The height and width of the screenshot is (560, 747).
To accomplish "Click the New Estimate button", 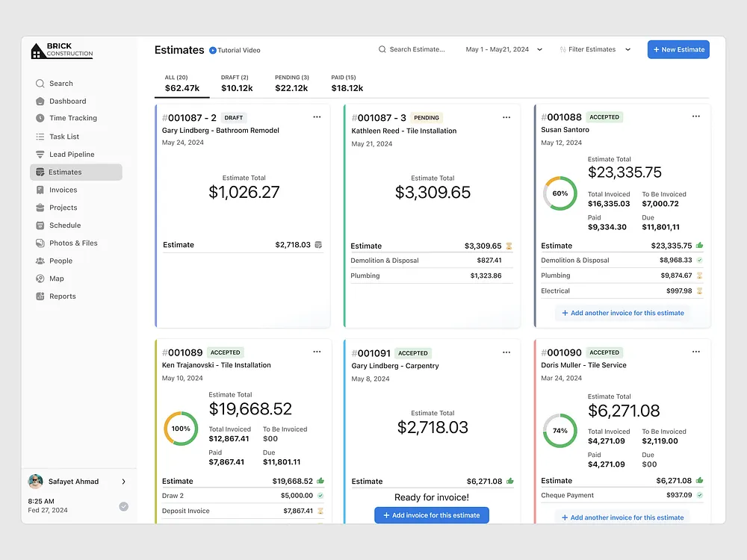I will coord(678,50).
